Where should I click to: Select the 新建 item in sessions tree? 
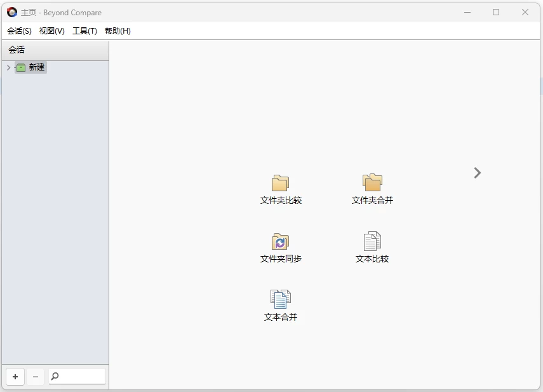coord(37,67)
